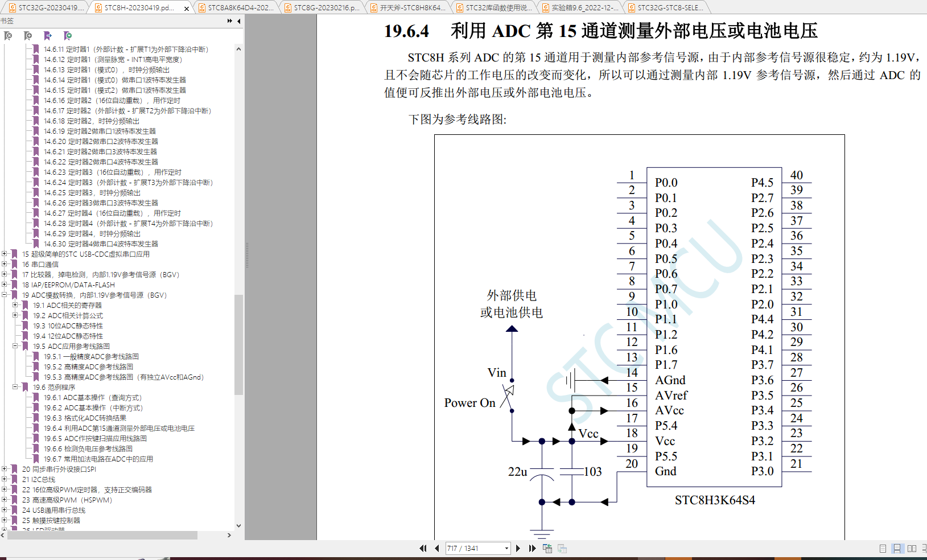This screenshot has width=927, height=560.
Task: Click bookmark icon beside 20 同步串行外设接口SPI
Action: [x=14, y=470]
